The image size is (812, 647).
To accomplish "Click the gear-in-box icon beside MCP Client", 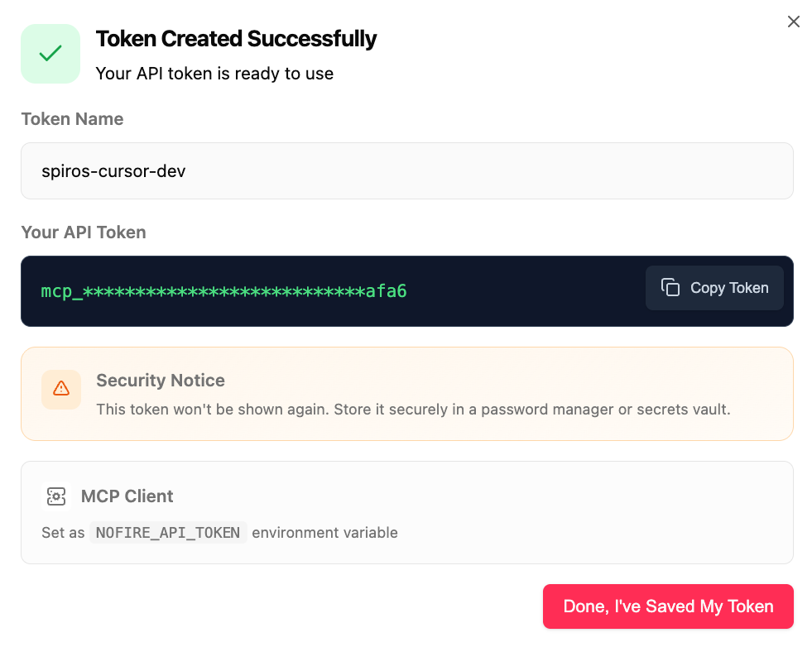I will 55,496.
